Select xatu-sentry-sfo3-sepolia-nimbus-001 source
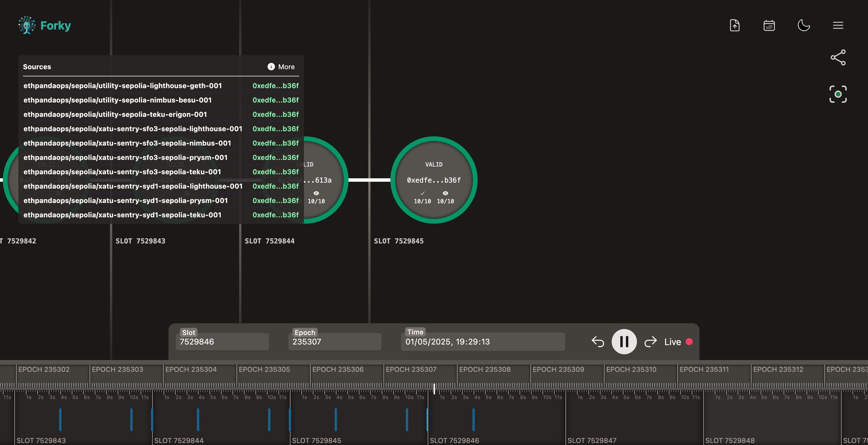 click(x=161, y=143)
